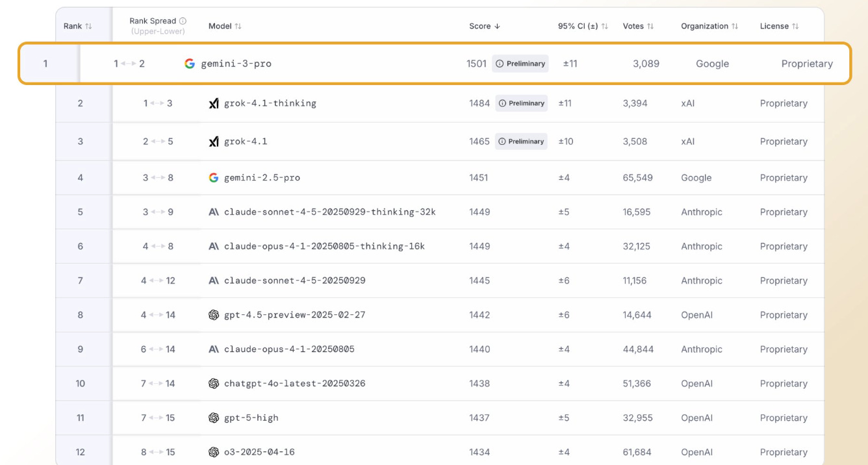Sort by 95% CI column header

tap(583, 26)
